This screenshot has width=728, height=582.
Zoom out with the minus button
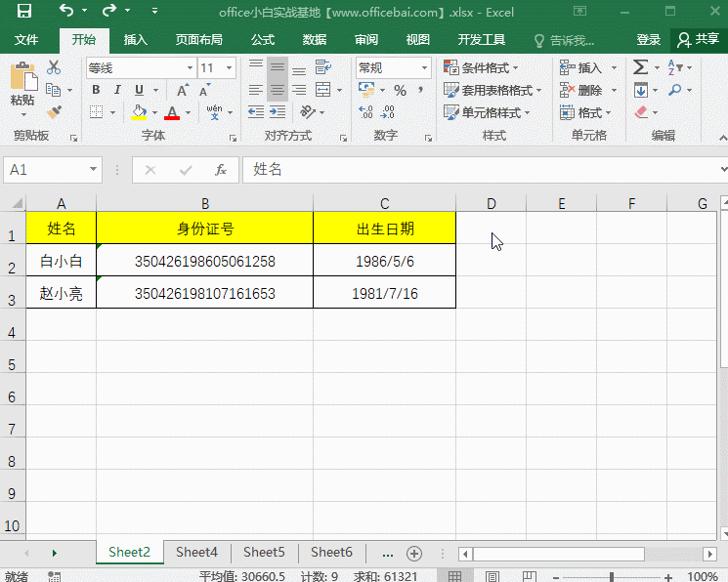(x=556, y=577)
